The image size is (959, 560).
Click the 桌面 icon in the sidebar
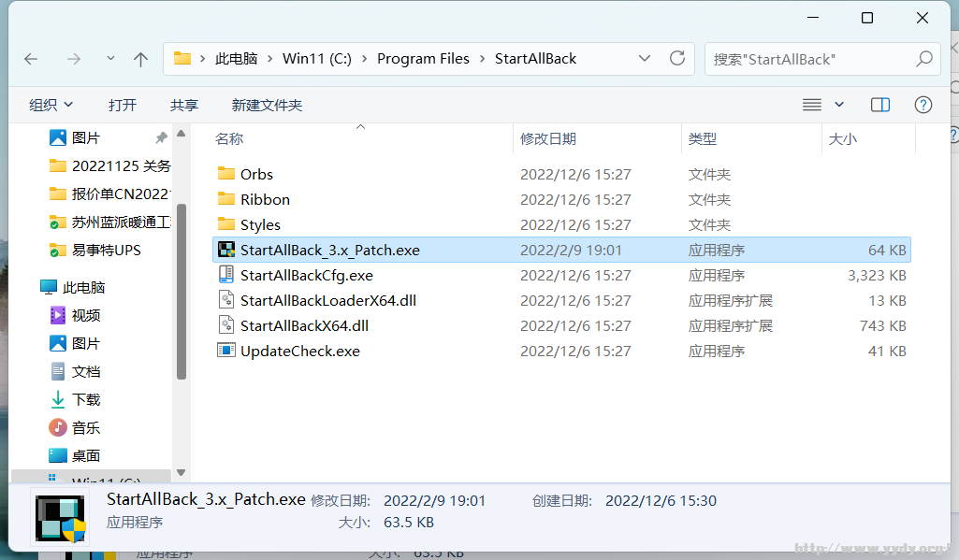pos(57,455)
